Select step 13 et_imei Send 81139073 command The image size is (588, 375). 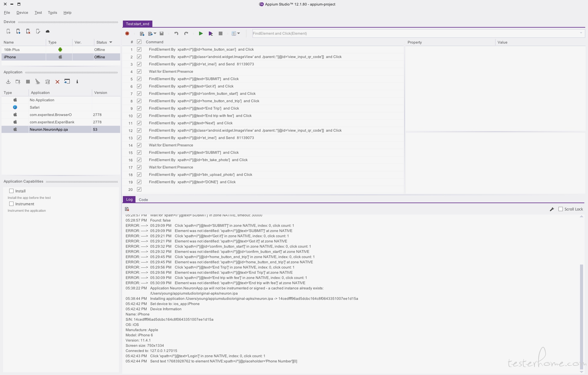pyautogui.click(x=263, y=138)
